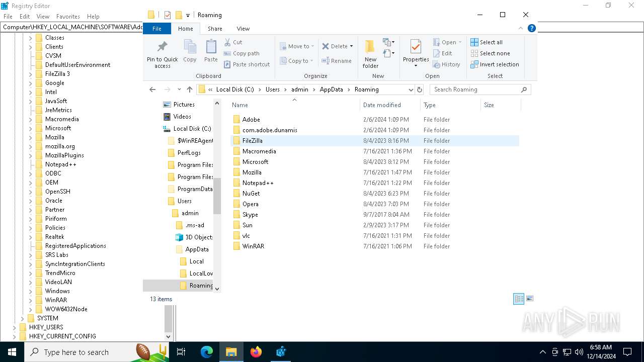Select the FileZilla folder in file list
644x362 pixels.
(375, 141)
